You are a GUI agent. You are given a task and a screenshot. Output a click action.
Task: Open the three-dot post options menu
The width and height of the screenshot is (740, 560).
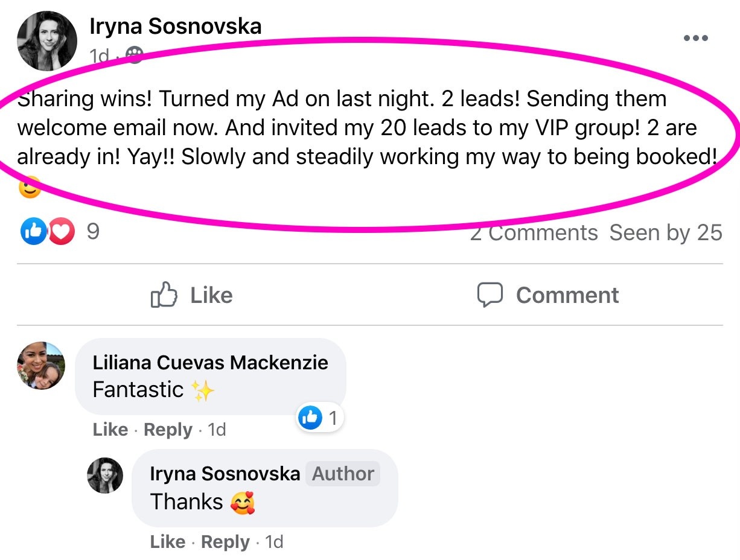coord(695,38)
